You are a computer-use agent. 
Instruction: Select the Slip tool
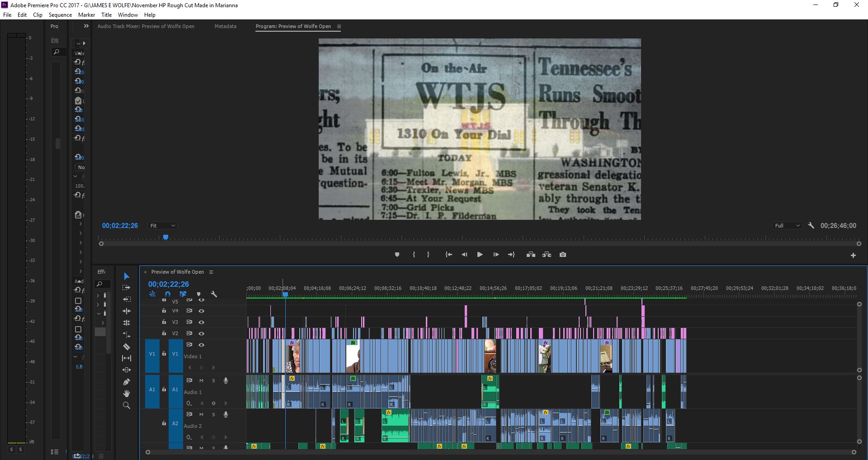[127, 358]
